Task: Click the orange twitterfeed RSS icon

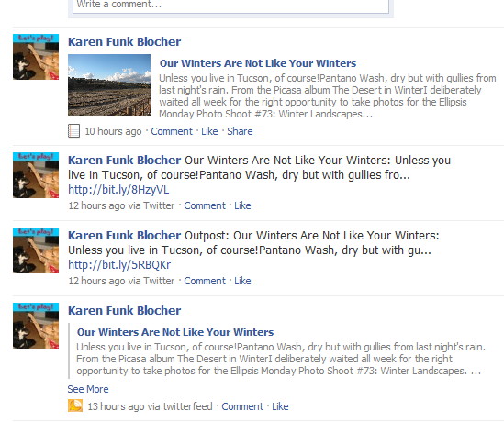Action: pyautogui.click(x=75, y=405)
